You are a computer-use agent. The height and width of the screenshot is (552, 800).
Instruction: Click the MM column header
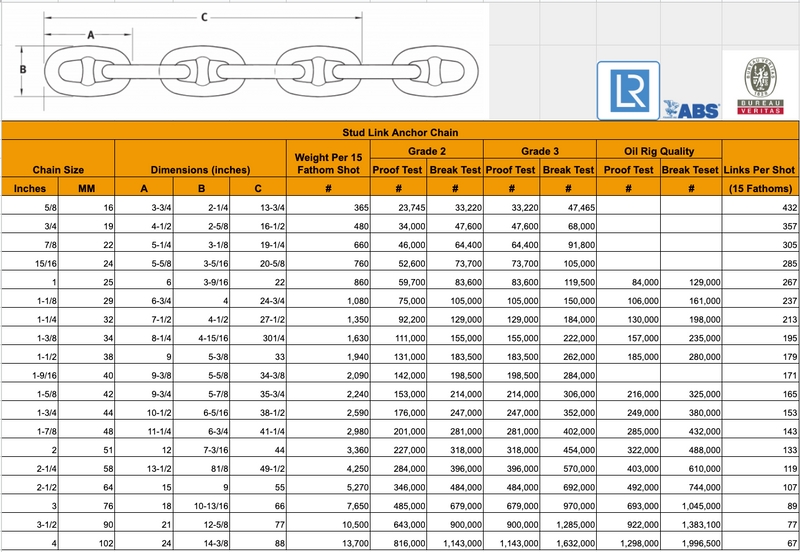tap(86, 188)
